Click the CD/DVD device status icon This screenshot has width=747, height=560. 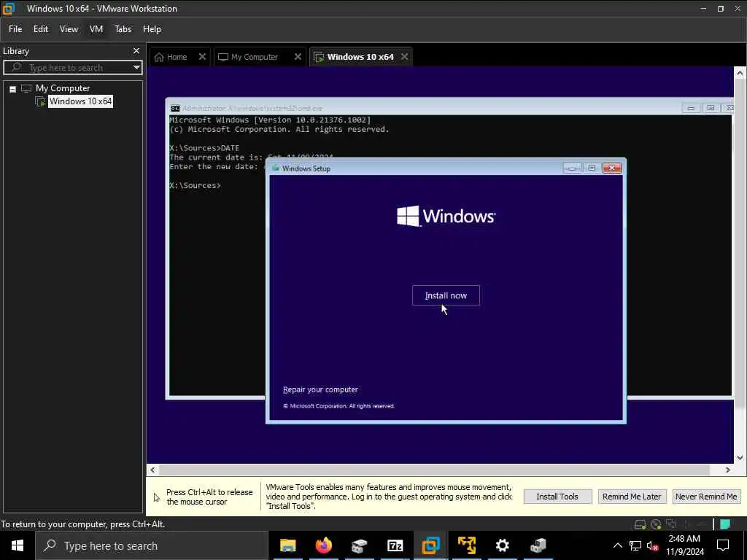656,524
